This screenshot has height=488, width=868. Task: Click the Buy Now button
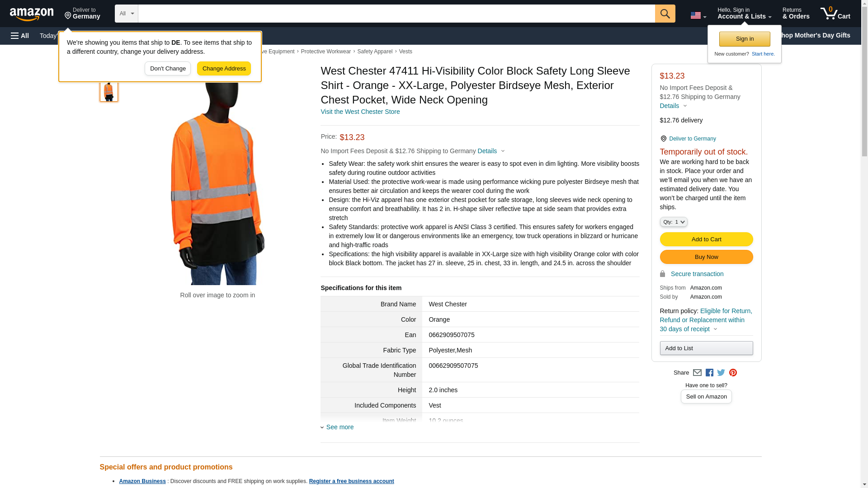coord(706,257)
